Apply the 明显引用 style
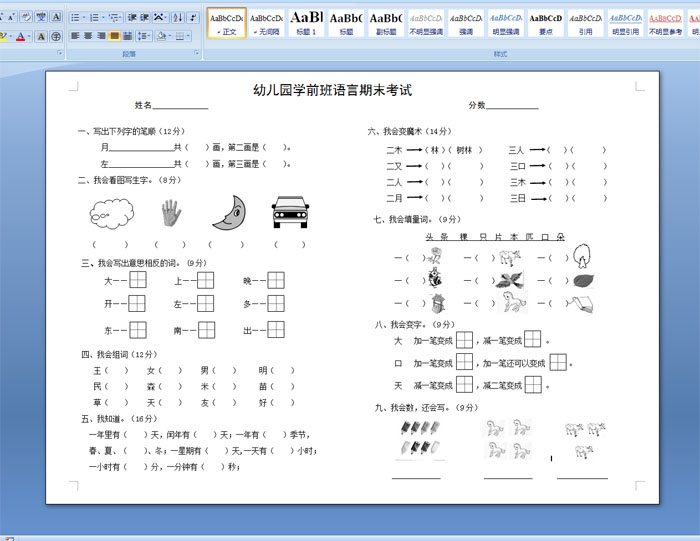The width and height of the screenshot is (700, 541). (625, 23)
